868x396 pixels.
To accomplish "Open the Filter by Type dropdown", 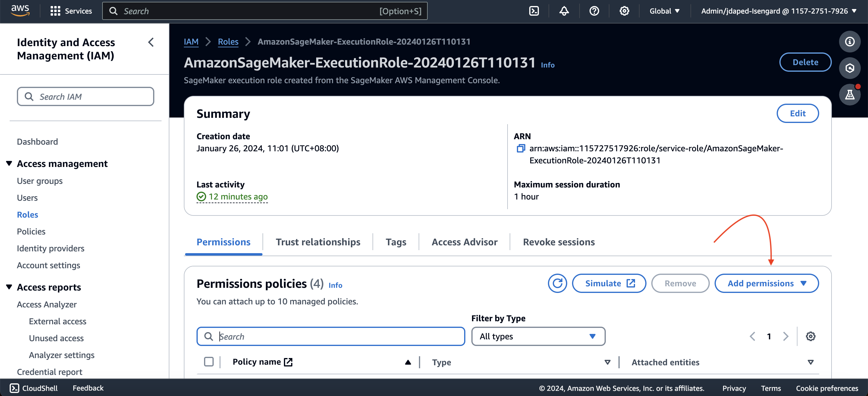I will (x=538, y=336).
